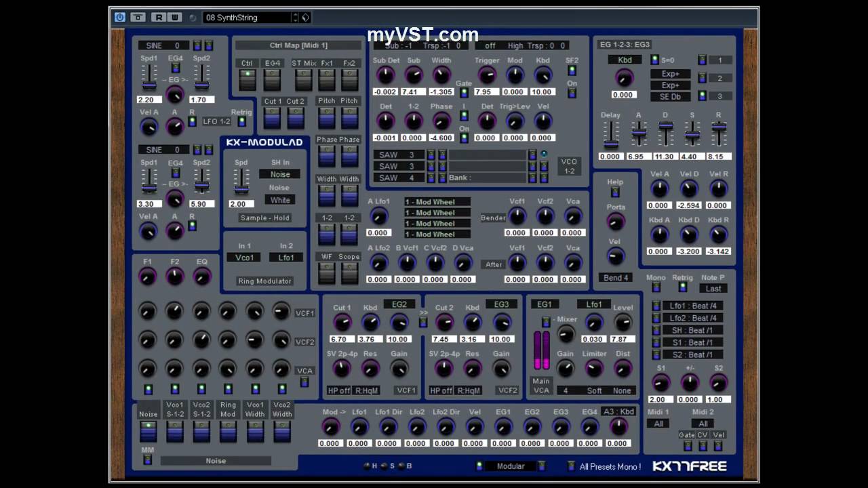The image size is (868, 488).
Task: Toggle the EG4 control map switch
Action: [272, 80]
